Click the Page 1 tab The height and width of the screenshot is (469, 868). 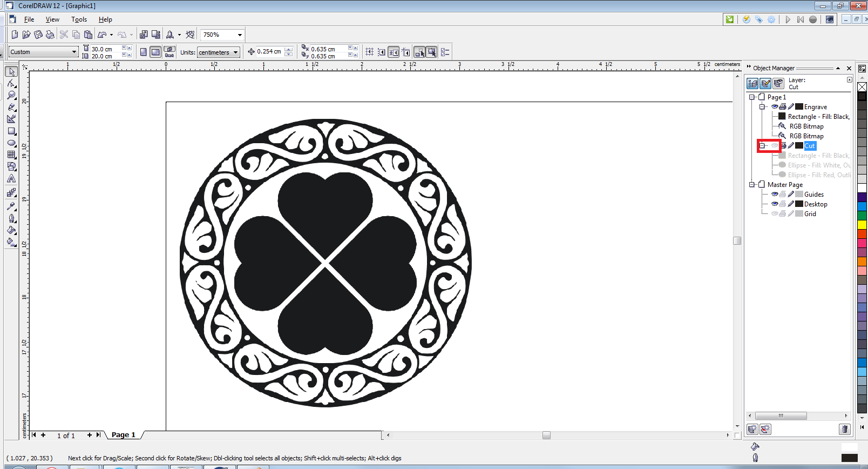click(x=124, y=435)
